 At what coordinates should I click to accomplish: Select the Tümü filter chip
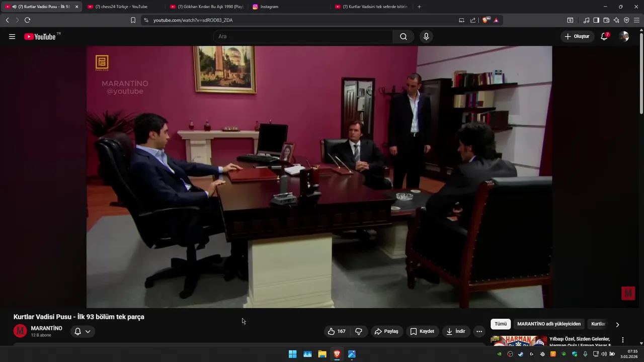pyautogui.click(x=501, y=324)
